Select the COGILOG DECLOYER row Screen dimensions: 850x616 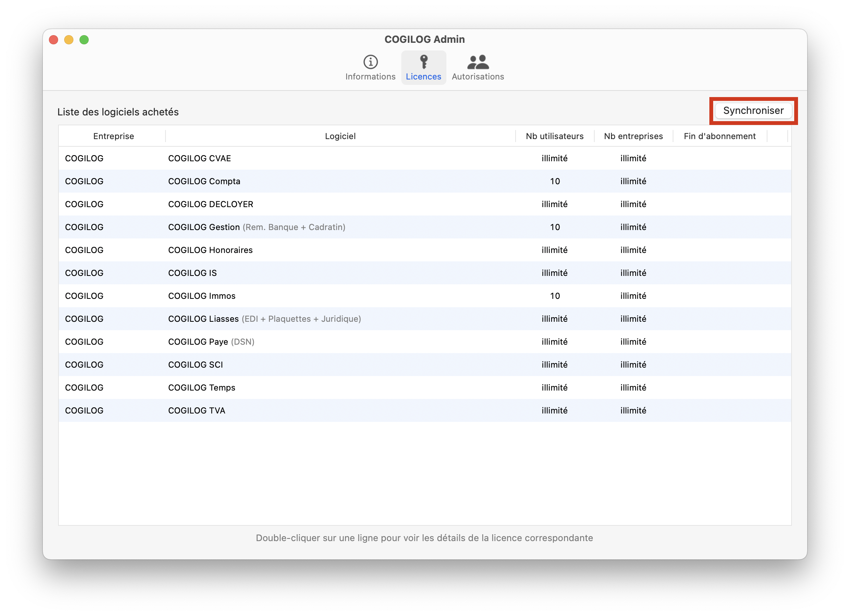coord(425,204)
